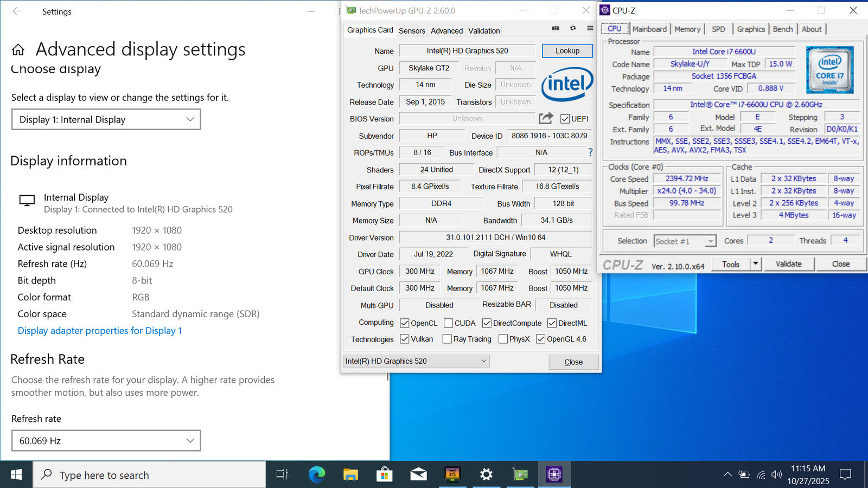The height and width of the screenshot is (488, 868).
Task: Expand the Display 1: Internal Display dropdown
Action: [106, 119]
